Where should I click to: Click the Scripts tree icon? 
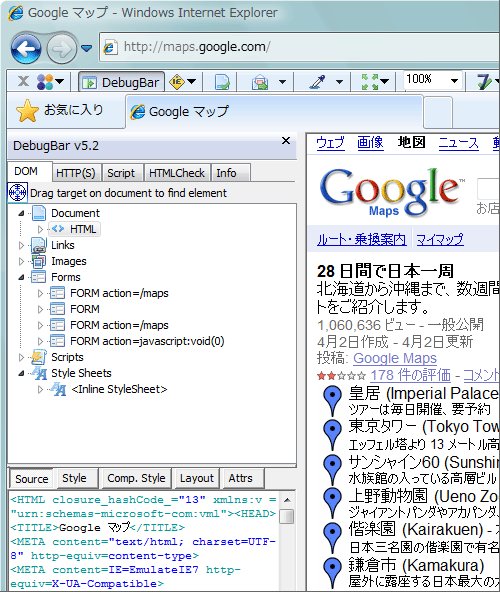(39, 357)
